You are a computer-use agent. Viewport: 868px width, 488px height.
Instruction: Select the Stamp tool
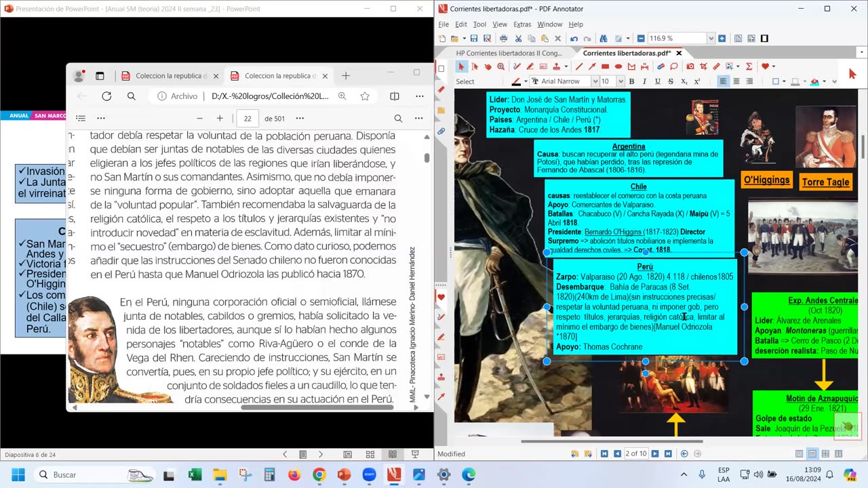[557, 66]
